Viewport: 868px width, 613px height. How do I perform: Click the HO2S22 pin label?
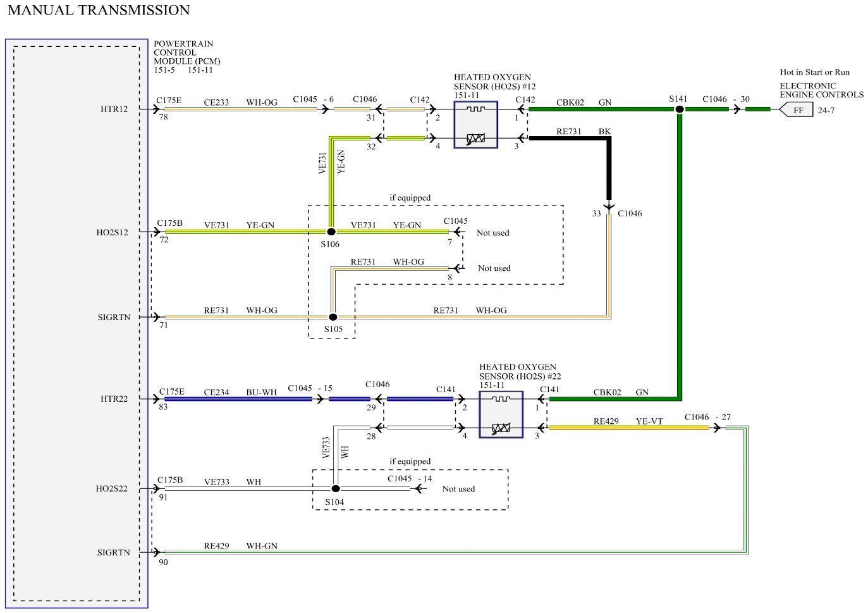(x=111, y=488)
